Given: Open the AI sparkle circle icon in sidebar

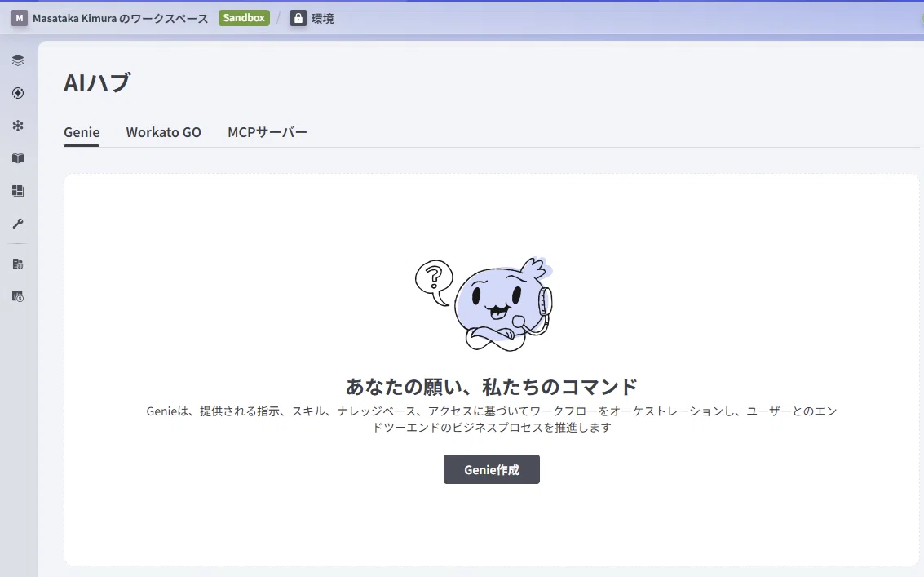Looking at the screenshot, I should (x=18, y=93).
